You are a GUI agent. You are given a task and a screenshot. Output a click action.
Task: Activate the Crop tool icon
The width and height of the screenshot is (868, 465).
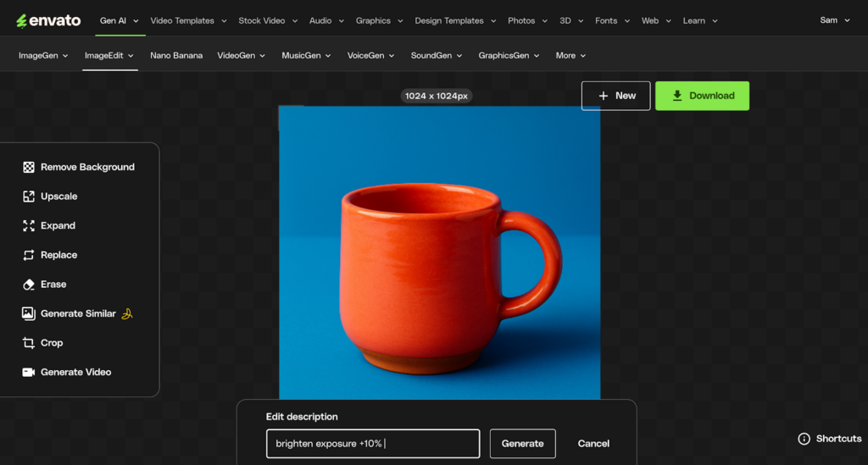tap(29, 343)
